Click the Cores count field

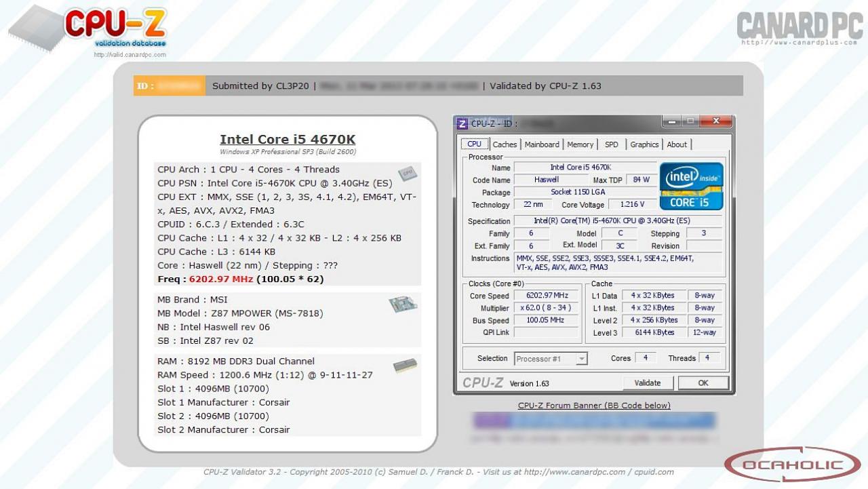644,358
